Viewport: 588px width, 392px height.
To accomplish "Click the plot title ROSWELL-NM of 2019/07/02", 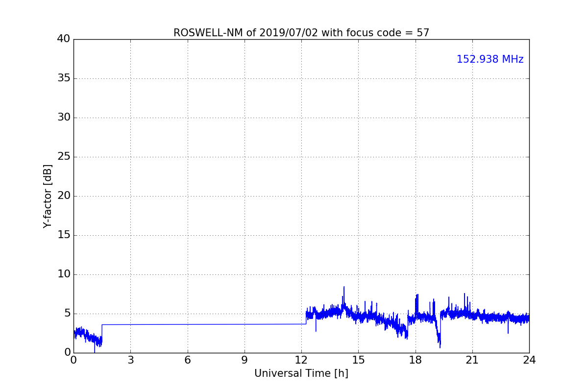I will click(x=301, y=33).
